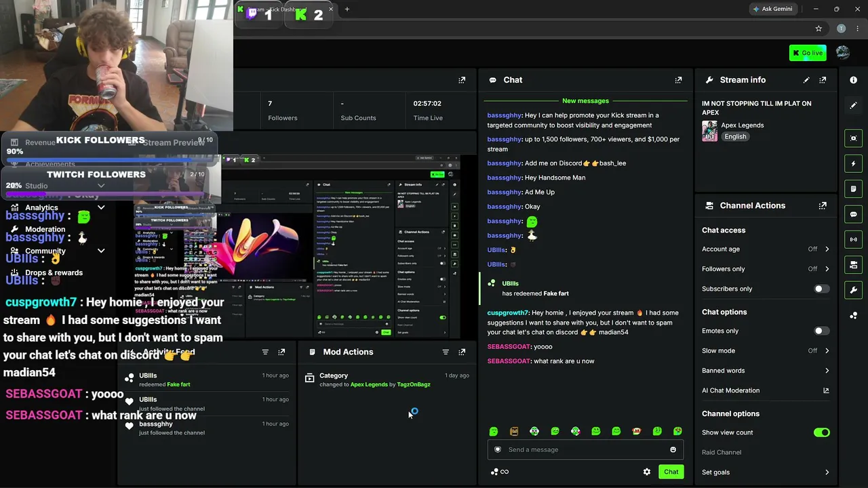This screenshot has width=868, height=488.
Task: Open the user avatar menu top right
Action: [x=843, y=53]
